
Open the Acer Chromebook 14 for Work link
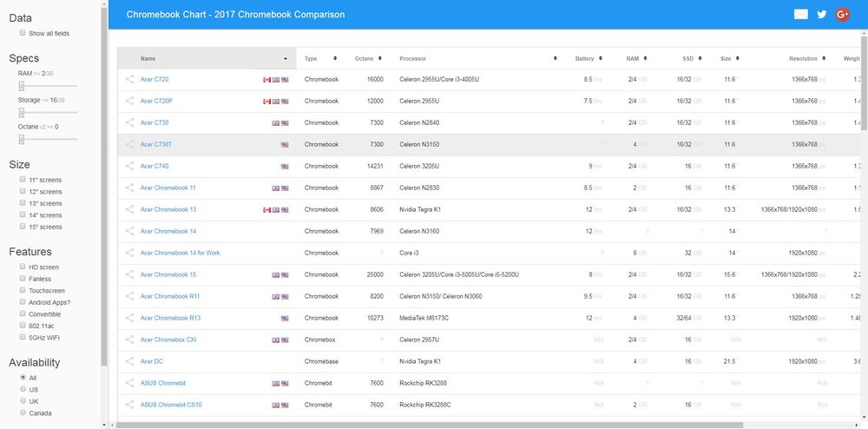(180, 253)
